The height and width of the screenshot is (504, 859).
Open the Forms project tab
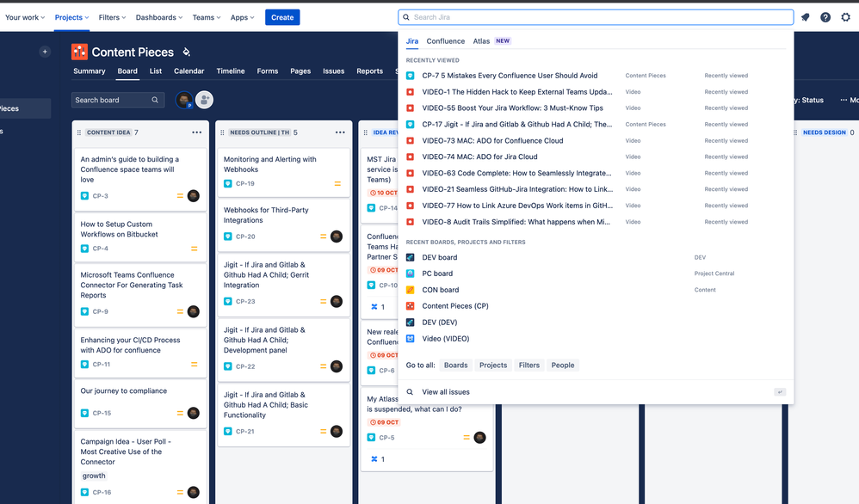(268, 71)
